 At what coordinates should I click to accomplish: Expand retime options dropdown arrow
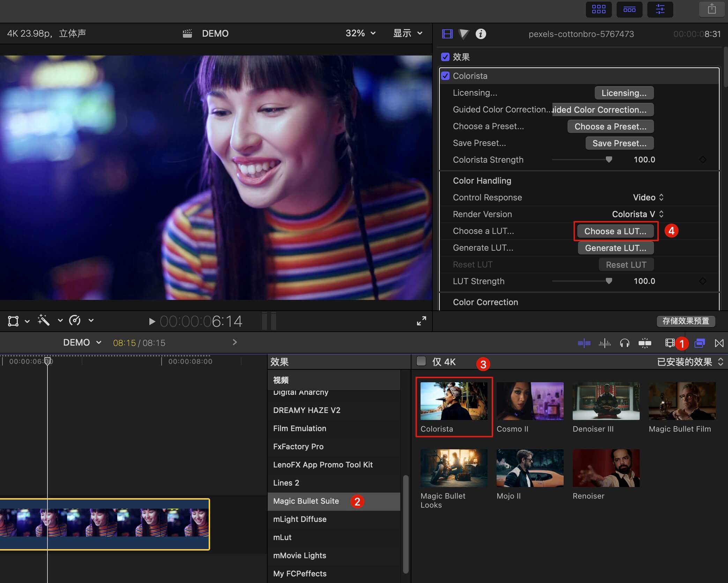point(91,320)
